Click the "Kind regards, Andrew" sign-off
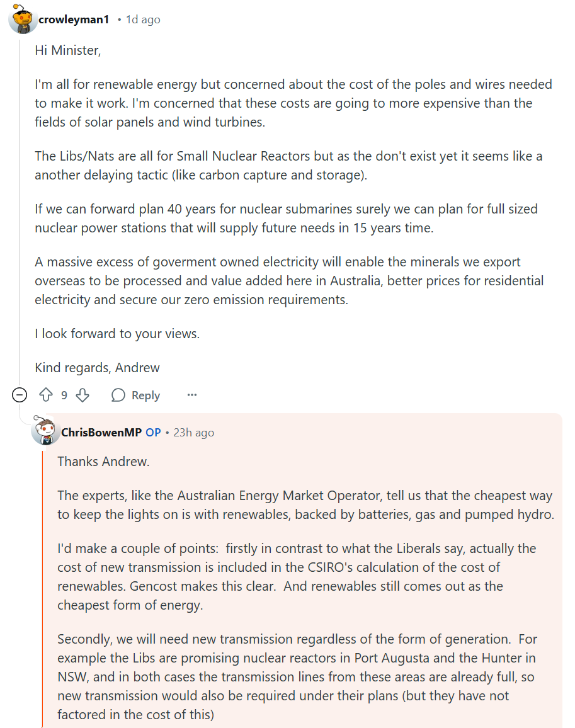The image size is (575, 728). coord(98,367)
